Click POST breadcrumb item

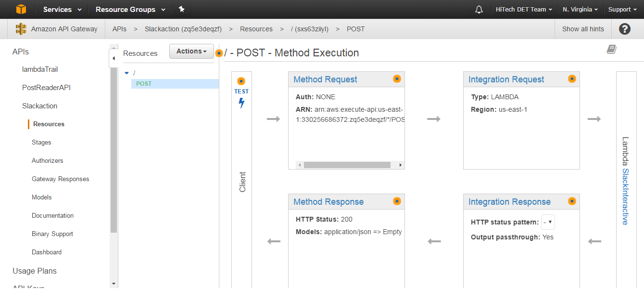pyautogui.click(x=356, y=29)
